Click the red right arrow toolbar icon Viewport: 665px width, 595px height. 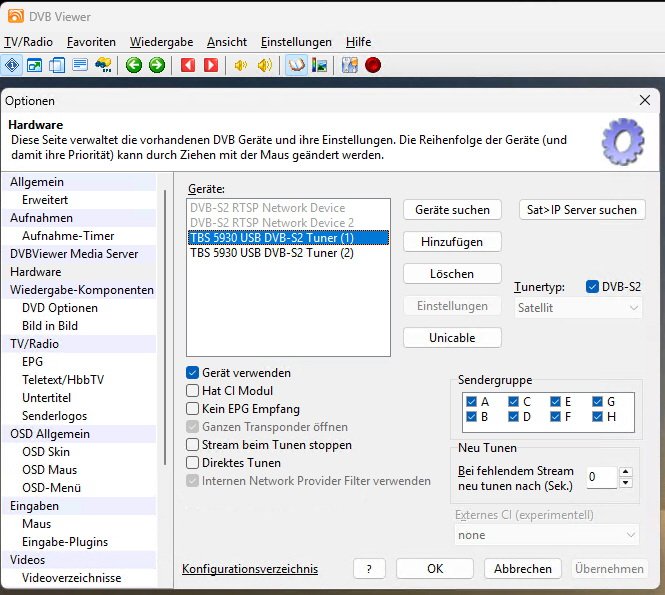coord(211,65)
